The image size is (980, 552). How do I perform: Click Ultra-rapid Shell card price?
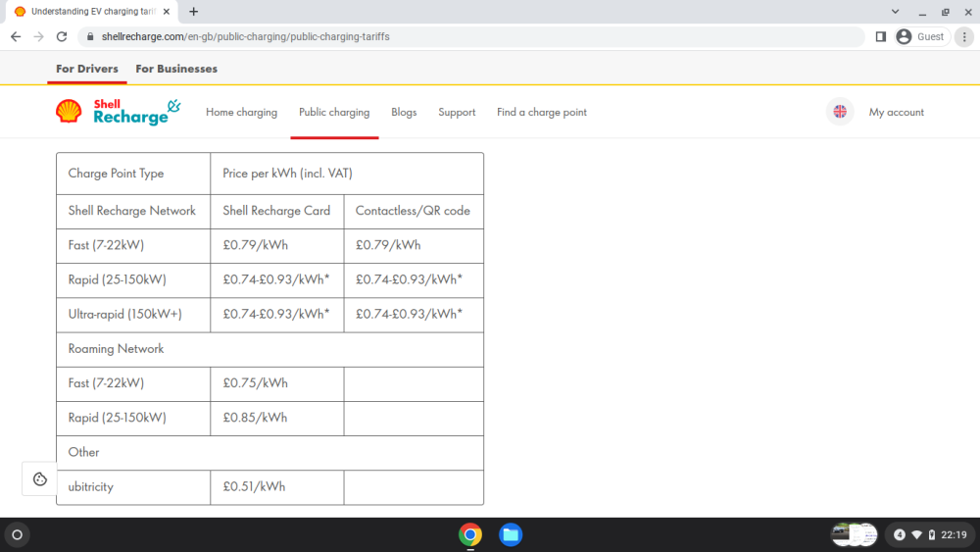pos(275,314)
